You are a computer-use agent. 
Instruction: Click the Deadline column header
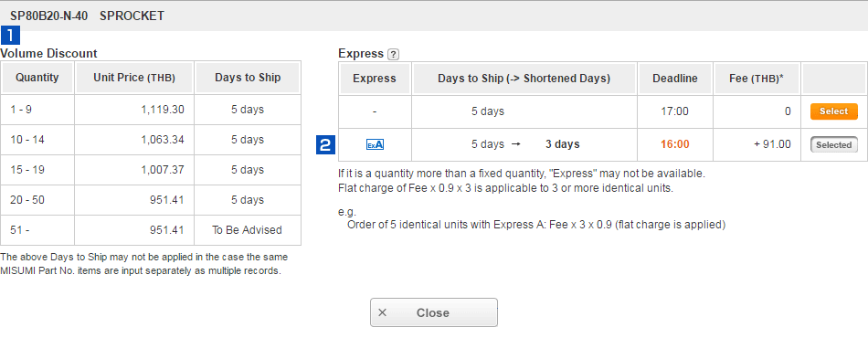pyautogui.click(x=675, y=79)
